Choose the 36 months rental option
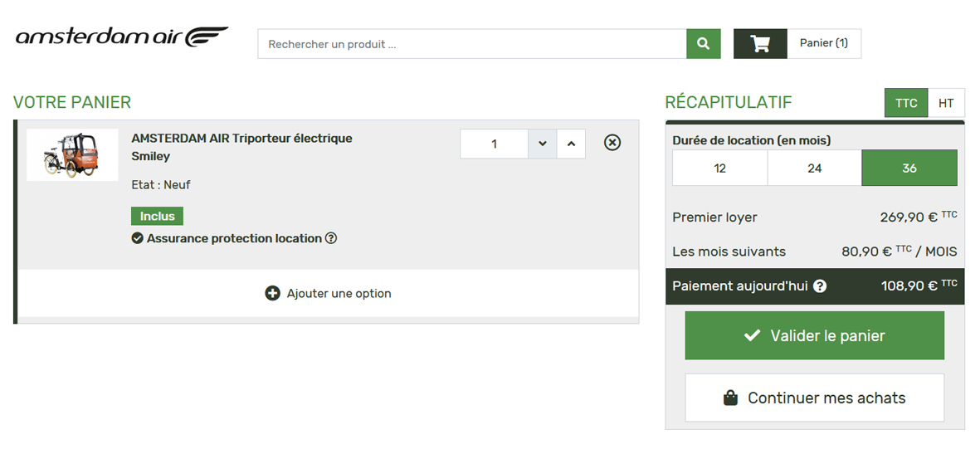The width and height of the screenshot is (980, 459). coord(909,168)
